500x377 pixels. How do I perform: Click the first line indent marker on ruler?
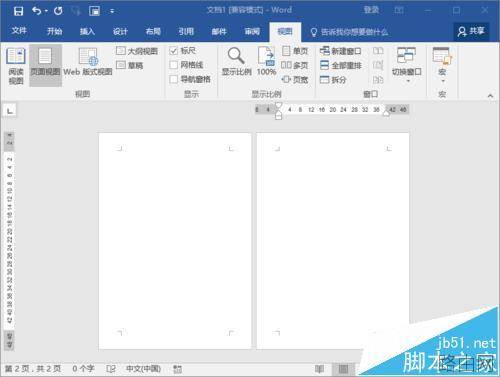[x=279, y=106]
